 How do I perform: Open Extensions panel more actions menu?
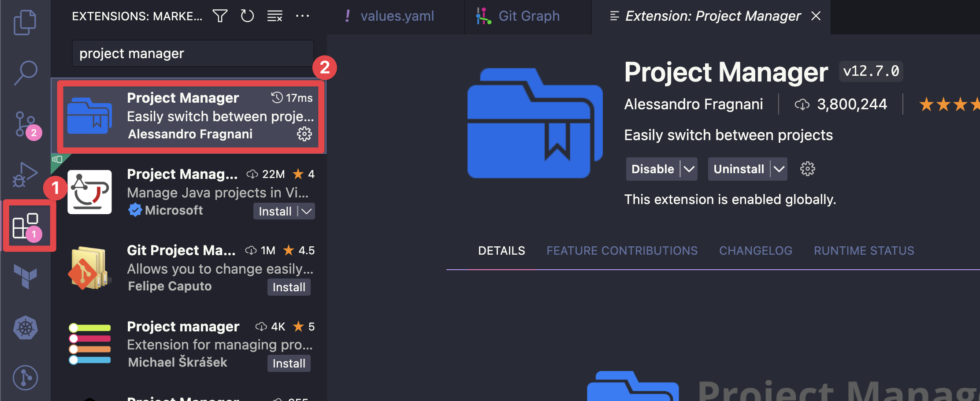coord(302,16)
